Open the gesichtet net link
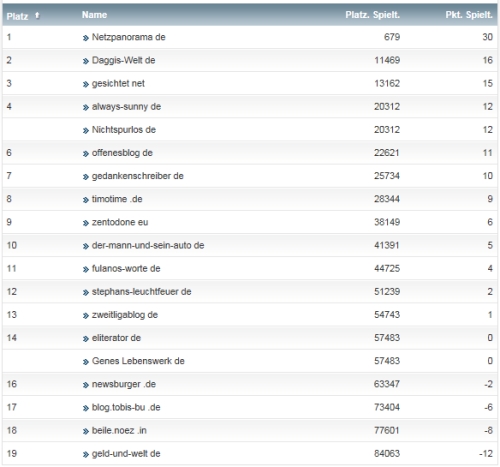Viewport: 500px width, 467px height. coord(118,83)
